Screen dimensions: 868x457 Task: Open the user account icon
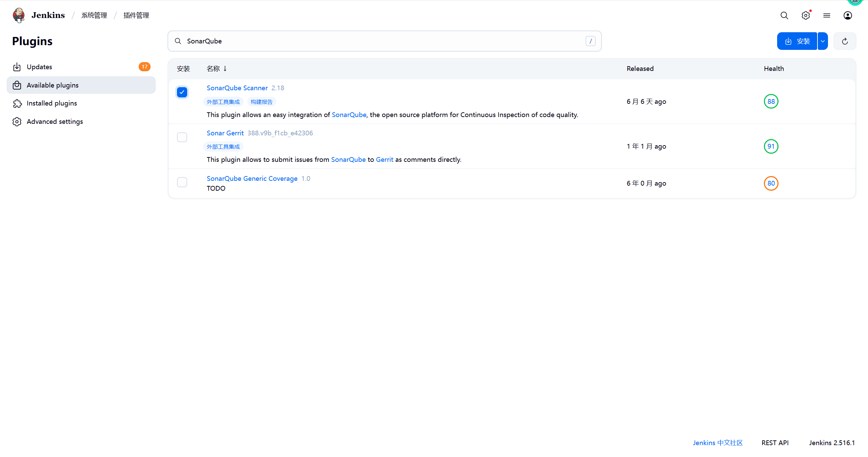tap(848, 15)
